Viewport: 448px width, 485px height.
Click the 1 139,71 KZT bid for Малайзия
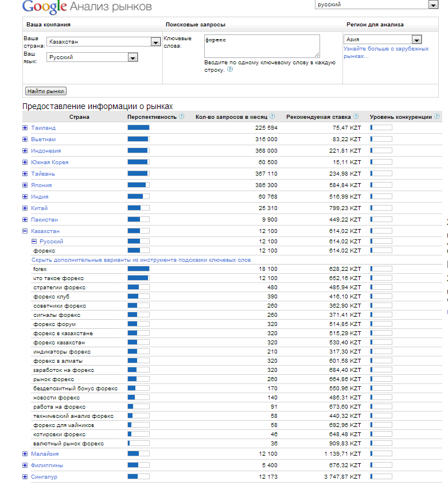(342, 454)
